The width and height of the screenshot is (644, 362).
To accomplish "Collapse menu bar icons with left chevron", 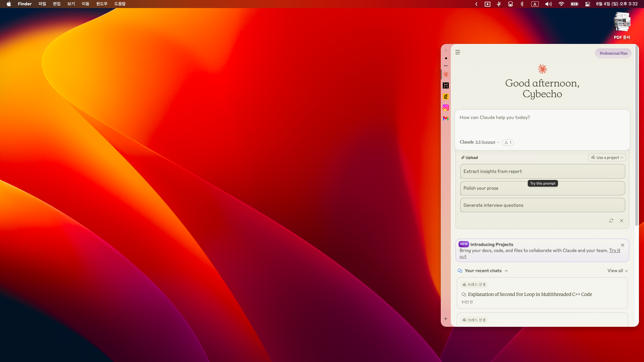I will click(x=476, y=4).
